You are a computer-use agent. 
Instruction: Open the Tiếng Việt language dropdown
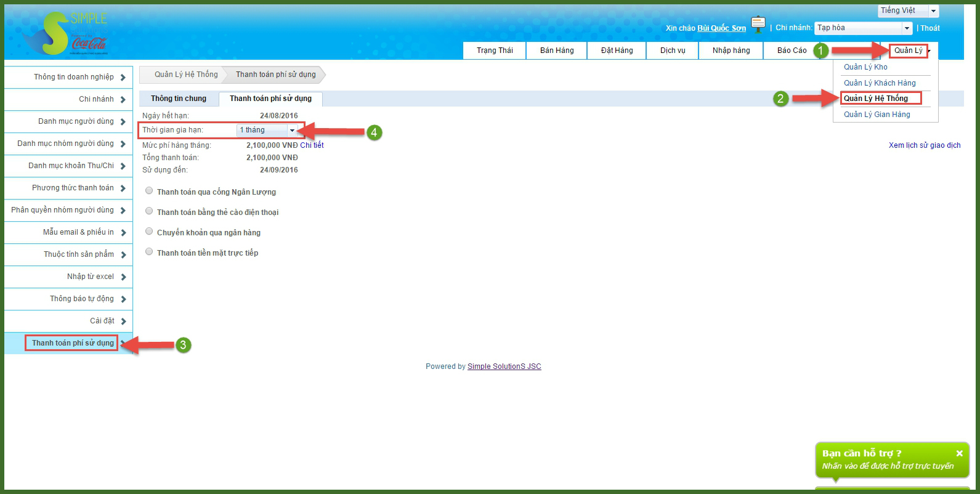pyautogui.click(x=908, y=11)
